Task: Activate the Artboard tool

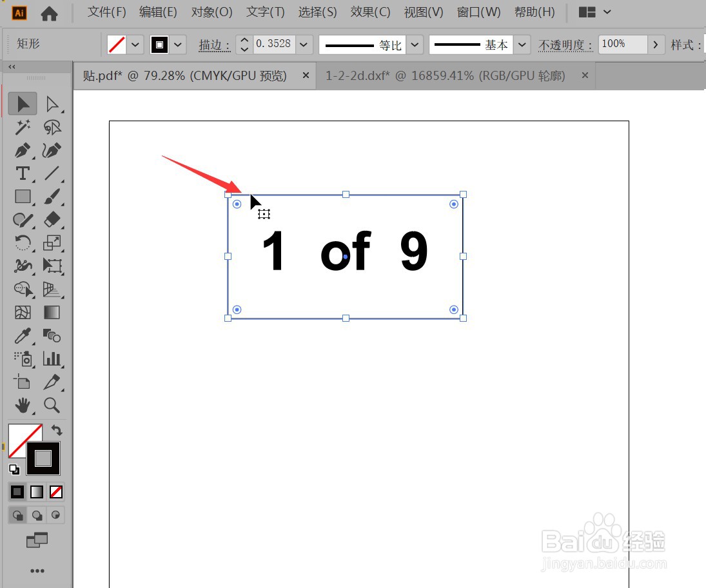Action: [23, 382]
